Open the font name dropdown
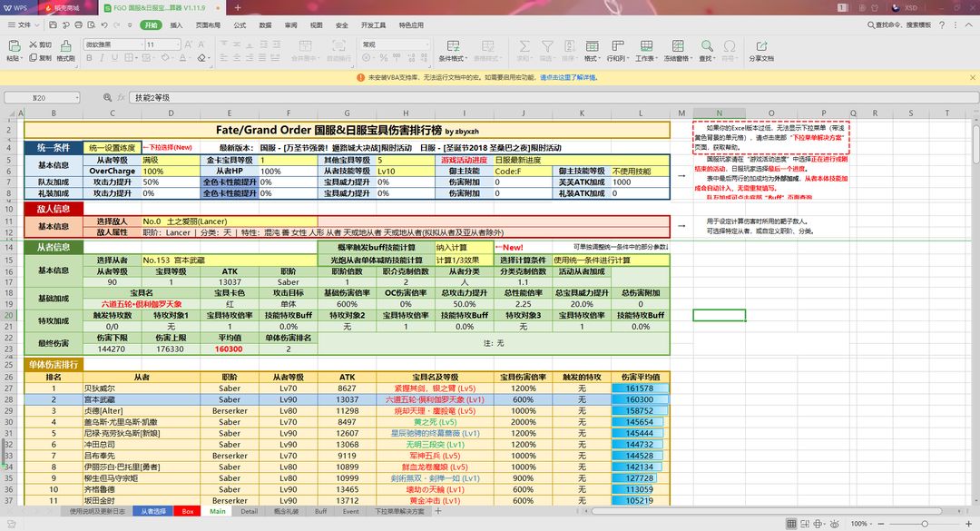The image size is (980, 531). click(x=141, y=44)
